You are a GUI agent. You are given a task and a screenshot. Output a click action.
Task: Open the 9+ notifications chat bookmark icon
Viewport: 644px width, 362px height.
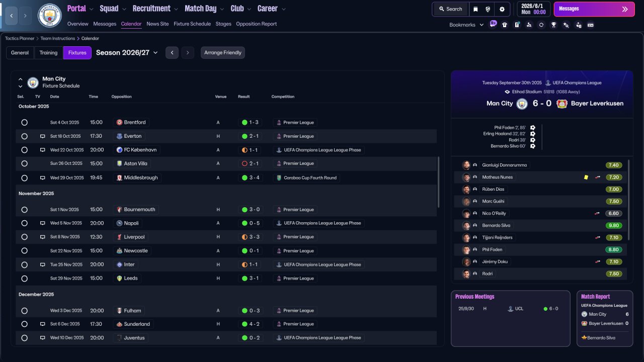coord(493,24)
